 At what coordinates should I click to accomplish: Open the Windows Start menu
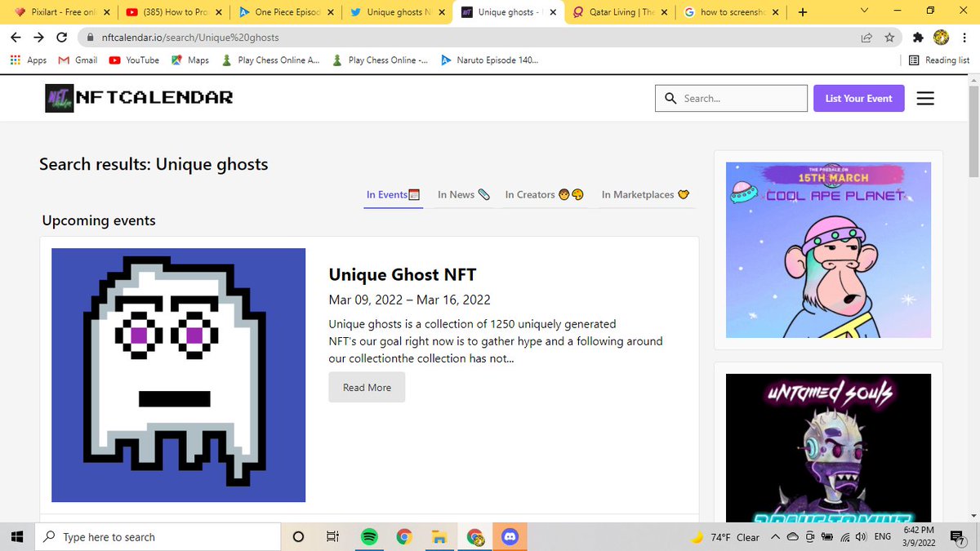[x=16, y=536]
